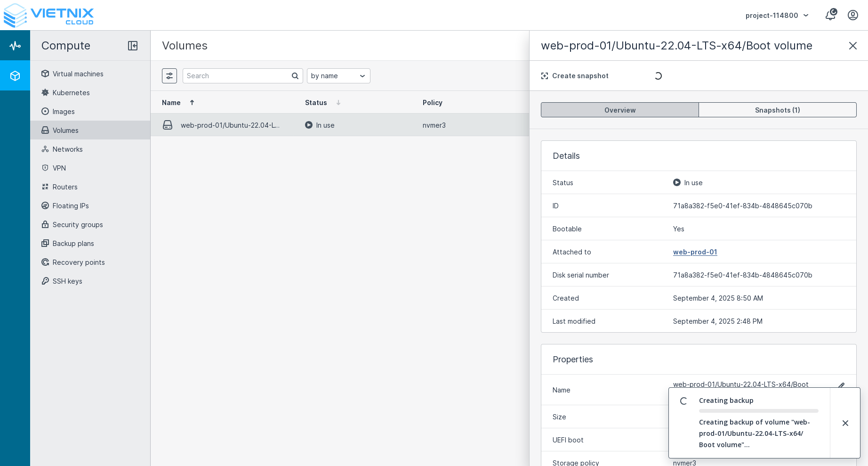Dismiss the Creating backup notification

(845, 423)
